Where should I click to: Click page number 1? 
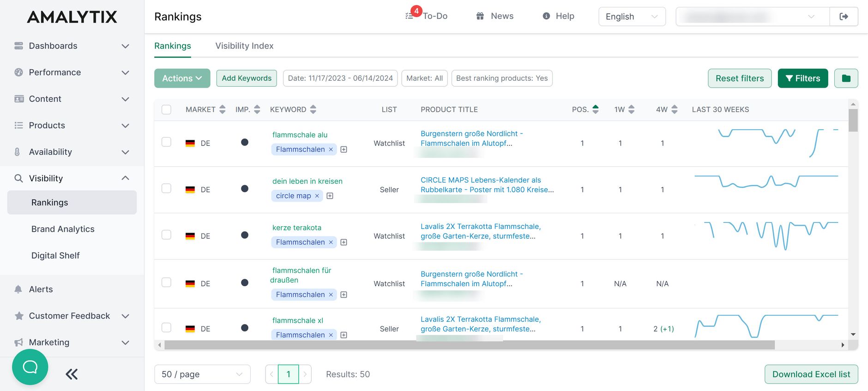click(x=289, y=374)
